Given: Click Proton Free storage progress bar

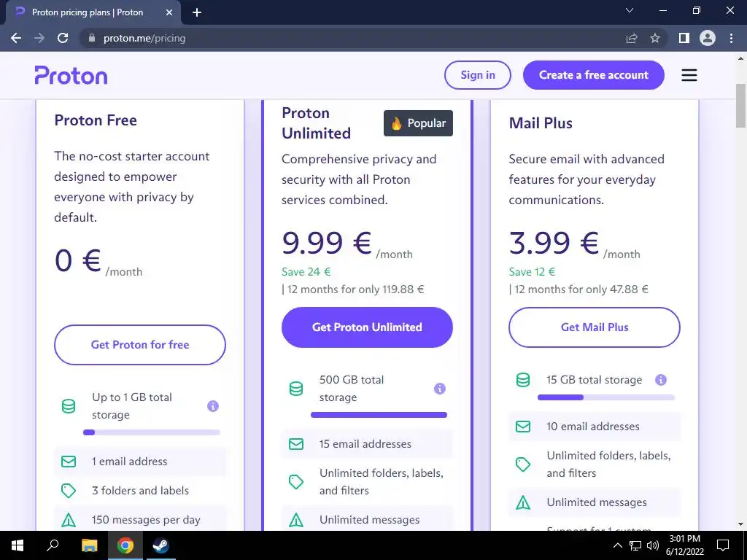Looking at the screenshot, I should pos(152,432).
